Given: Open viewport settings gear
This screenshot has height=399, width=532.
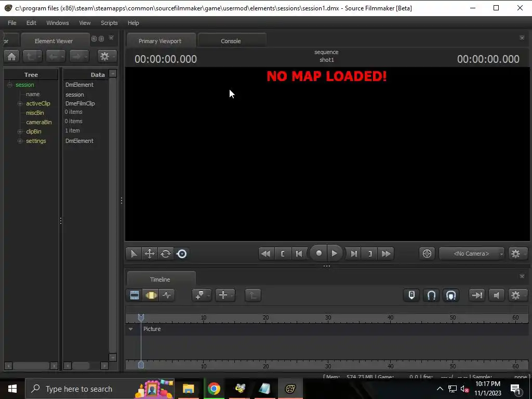Looking at the screenshot, I should tap(517, 254).
